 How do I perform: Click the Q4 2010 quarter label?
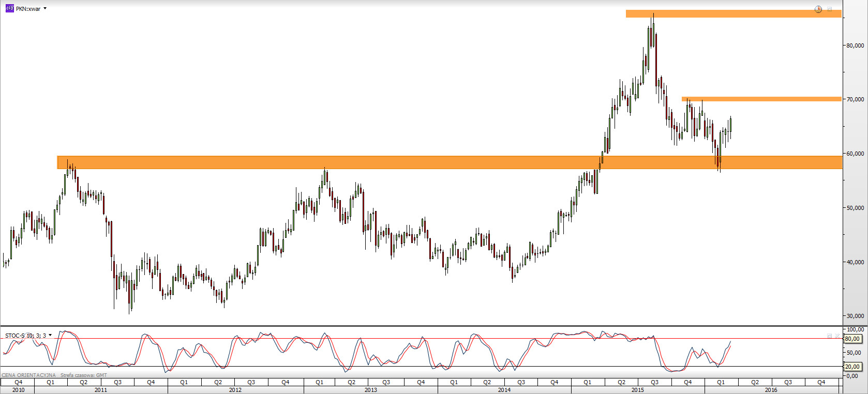click(19, 382)
